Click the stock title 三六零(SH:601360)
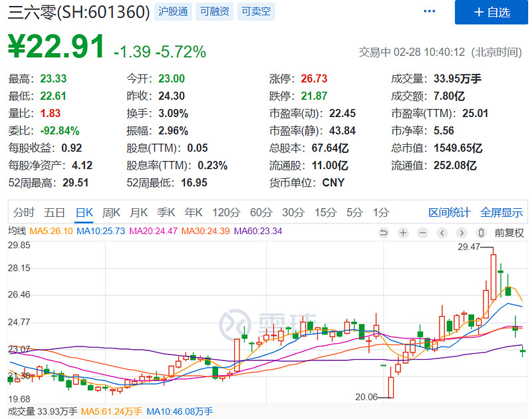532x419 pixels. point(78,12)
